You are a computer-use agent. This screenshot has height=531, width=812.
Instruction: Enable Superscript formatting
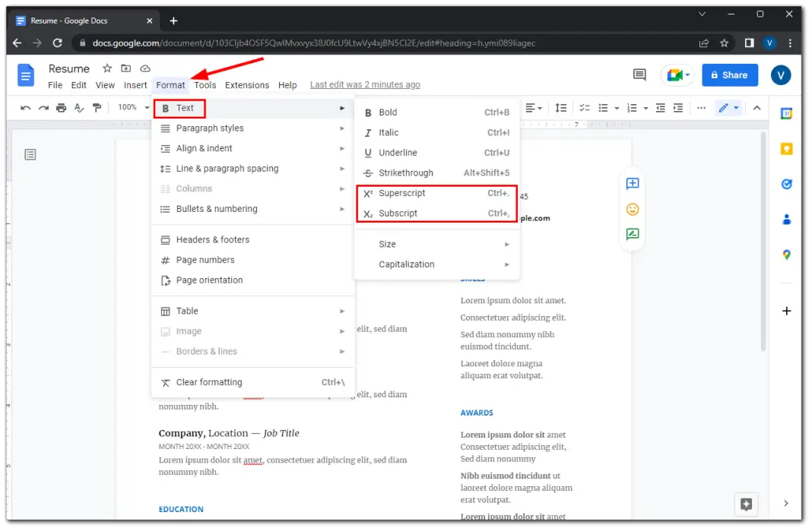400,193
